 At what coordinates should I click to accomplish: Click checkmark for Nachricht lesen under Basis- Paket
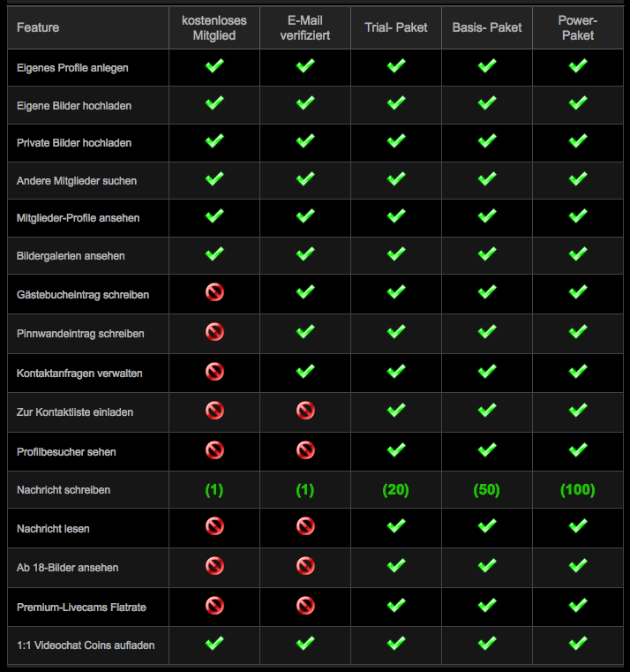click(487, 526)
